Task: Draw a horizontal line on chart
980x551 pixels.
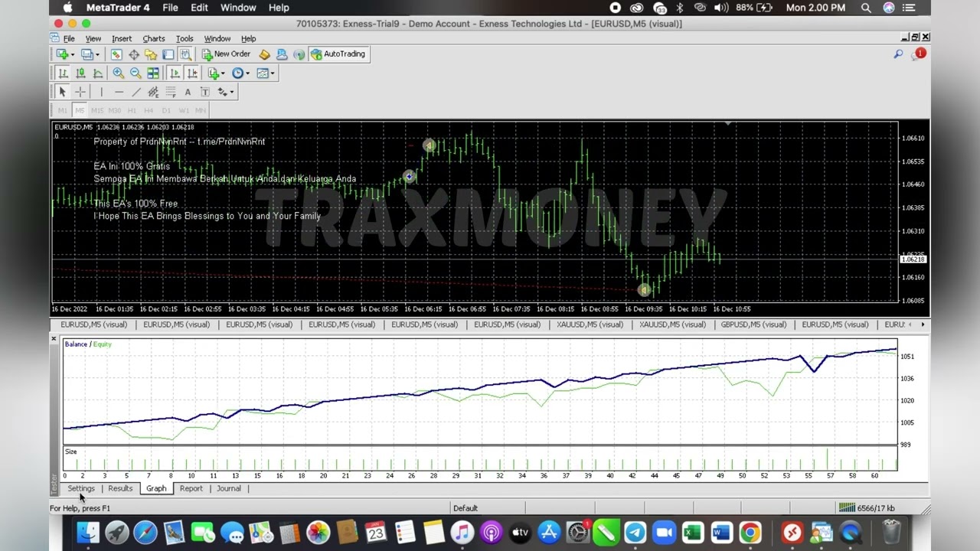Action: [x=119, y=92]
